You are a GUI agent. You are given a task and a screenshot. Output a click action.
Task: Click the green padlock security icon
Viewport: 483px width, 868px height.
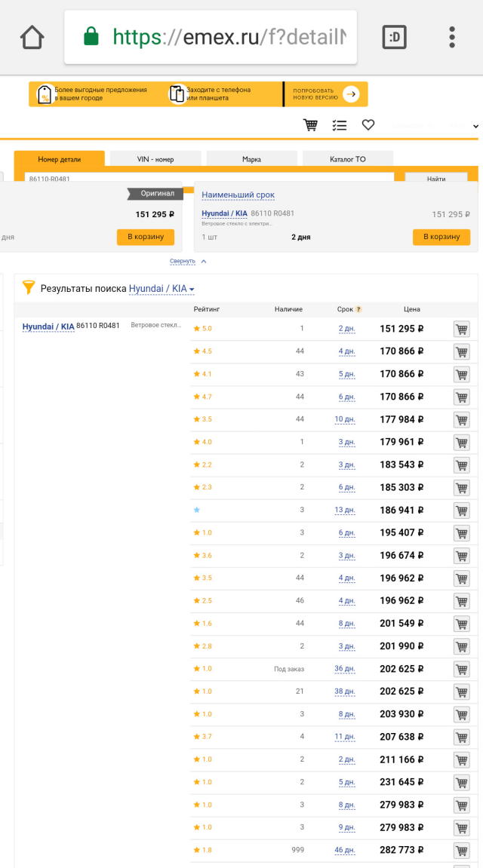[x=91, y=37]
